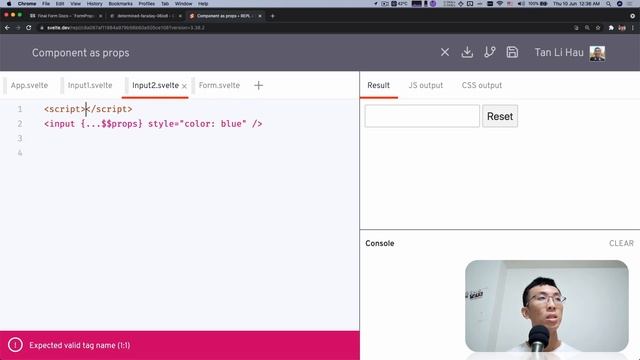View the CSS output tab
640x360 pixels.
482,85
